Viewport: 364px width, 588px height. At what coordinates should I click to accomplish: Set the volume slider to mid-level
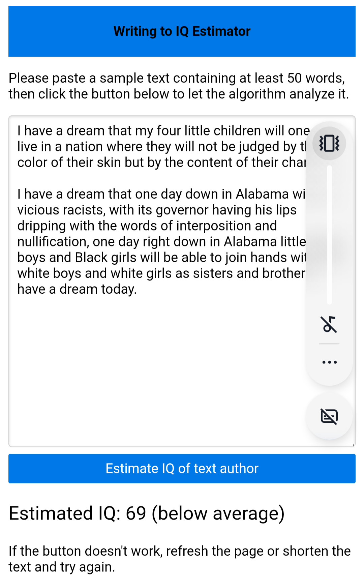(x=329, y=235)
